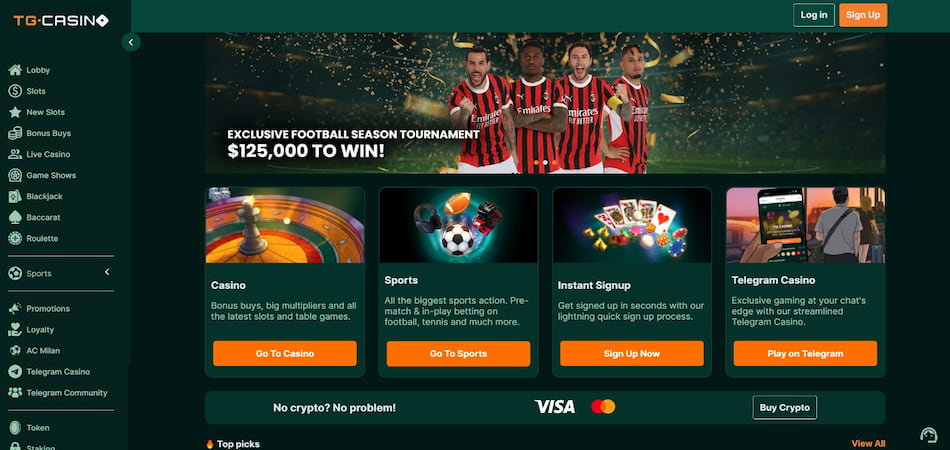Collapse the sidebar with the chevron button
The image size is (950, 450).
pos(131,42)
